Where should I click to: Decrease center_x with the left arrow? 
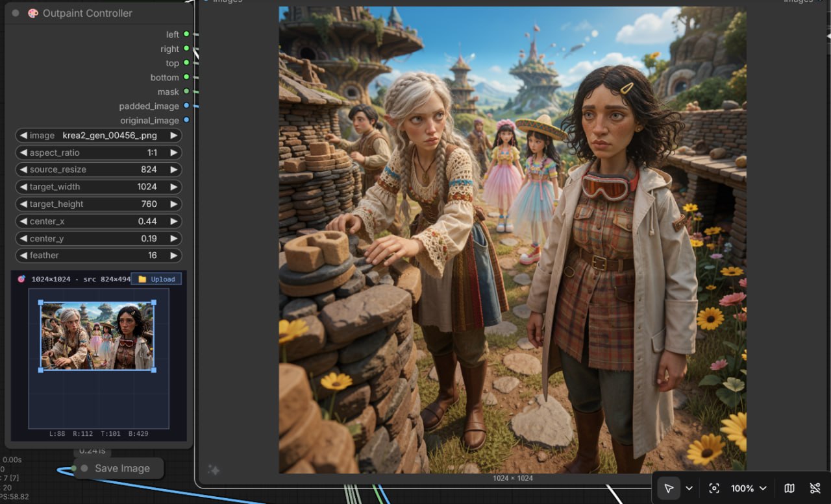pos(23,221)
